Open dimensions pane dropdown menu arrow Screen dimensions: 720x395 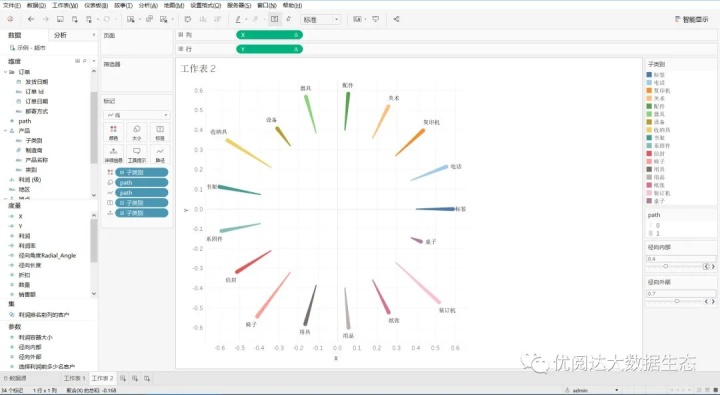pos(94,61)
